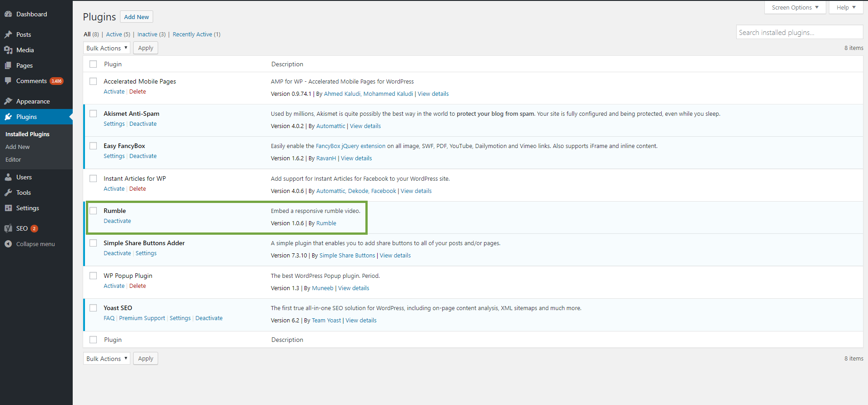Select all plugins via header checkbox
This screenshot has width=868, height=405.
pyautogui.click(x=93, y=64)
